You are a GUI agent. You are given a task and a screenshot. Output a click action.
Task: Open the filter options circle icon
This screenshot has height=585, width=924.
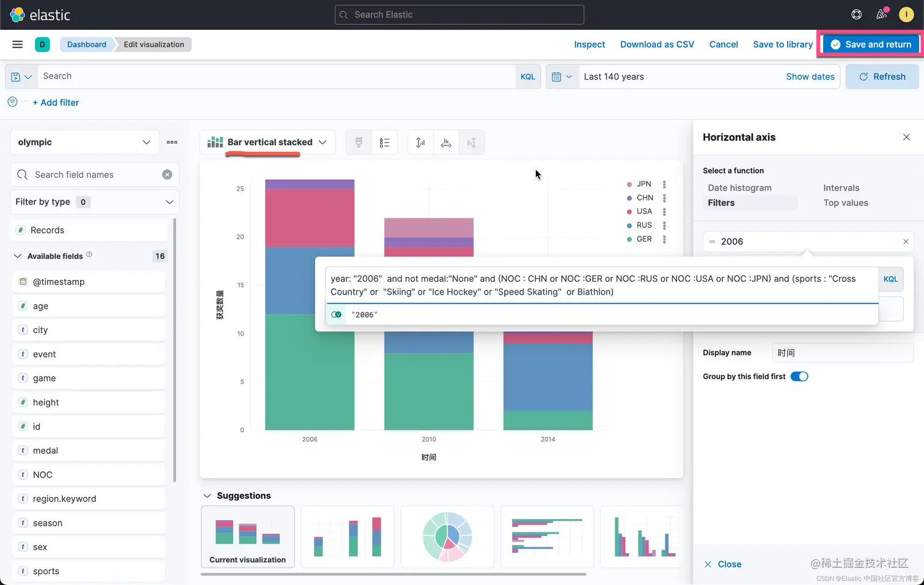12,102
